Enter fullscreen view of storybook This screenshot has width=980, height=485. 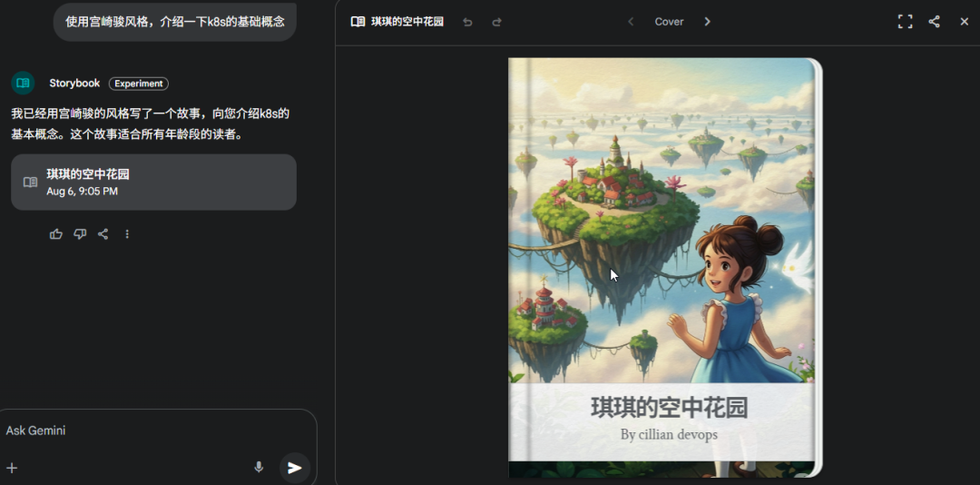[905, 22]
